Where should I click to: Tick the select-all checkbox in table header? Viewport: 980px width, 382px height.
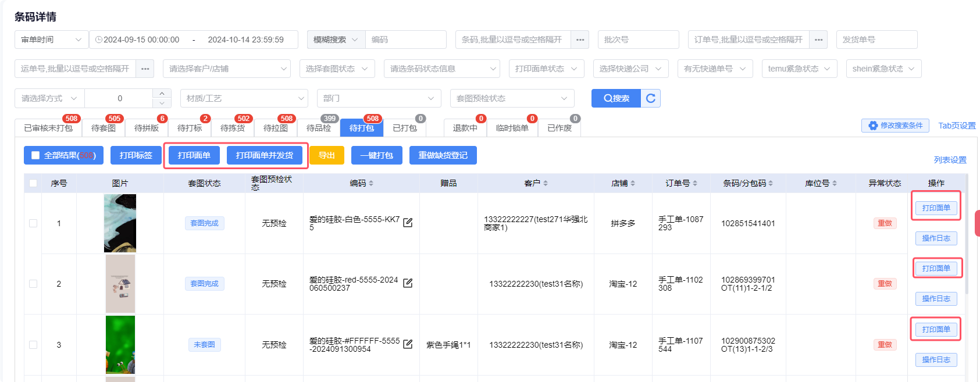(33, 183)
